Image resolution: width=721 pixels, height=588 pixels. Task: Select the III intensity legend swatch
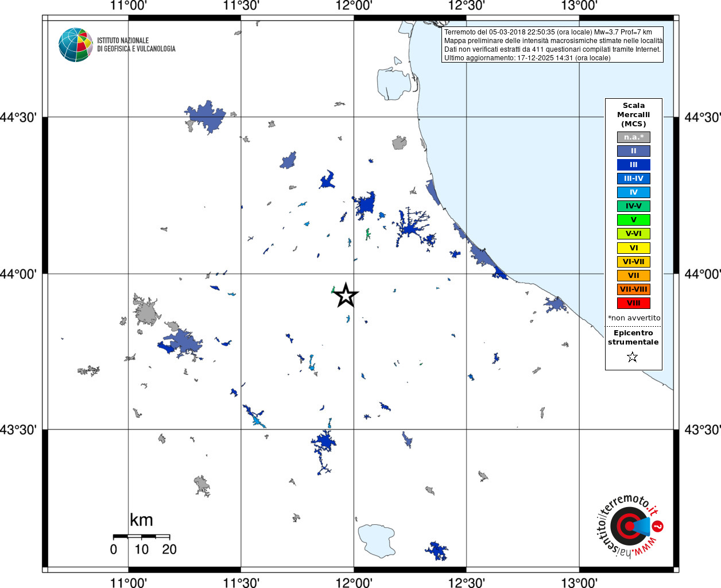(634, 165)
